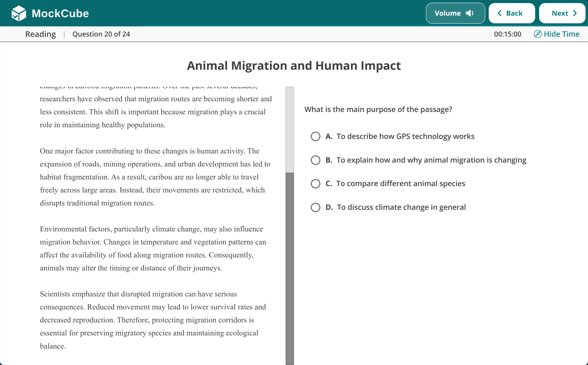Pick option C comparing animal species
The width and height of the screenshot is (588, 365).
(315, 184)
